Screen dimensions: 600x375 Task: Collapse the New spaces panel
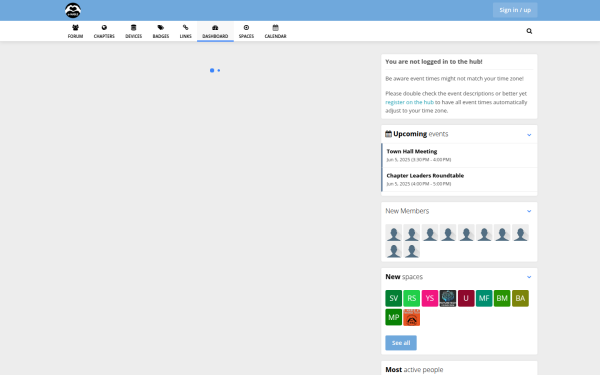pos(529,277)
